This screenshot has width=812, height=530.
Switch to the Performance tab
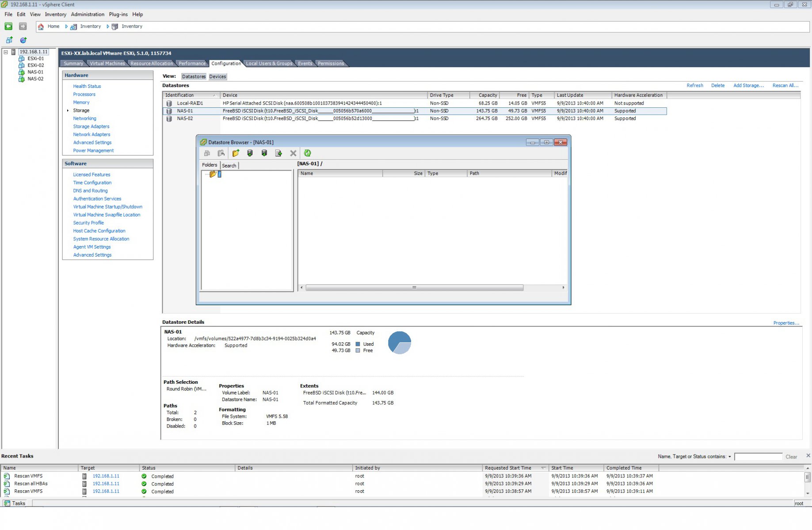[x=192, y=64]
